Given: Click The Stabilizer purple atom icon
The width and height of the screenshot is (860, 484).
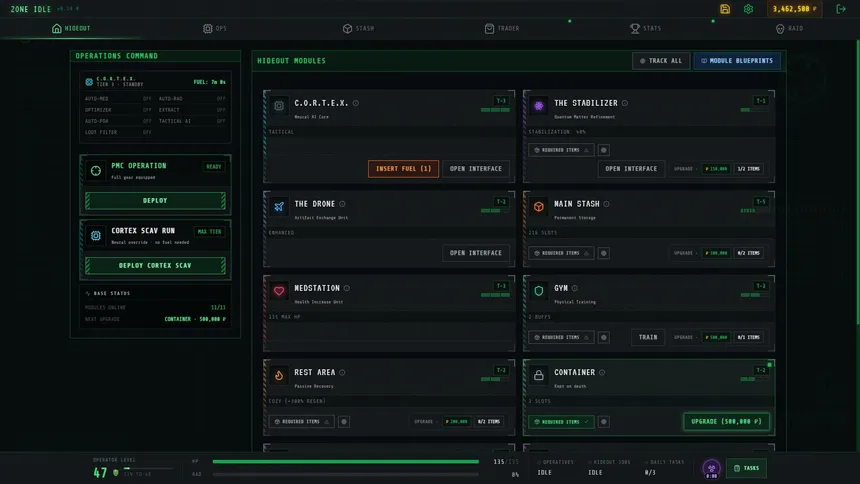Looking at the screenshot, I should (539, 106).
